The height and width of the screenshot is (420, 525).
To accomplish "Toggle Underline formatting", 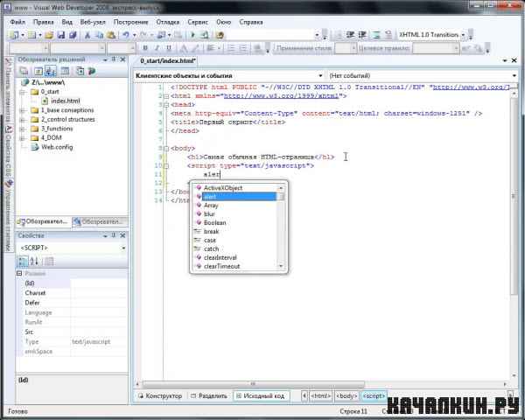I will point(169,48).
